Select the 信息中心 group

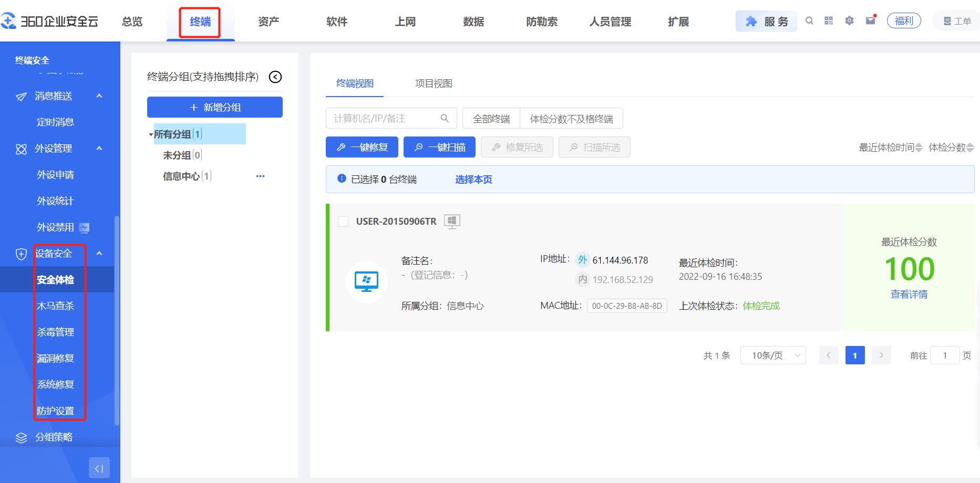pyautogui.click(x=187, y=176)
